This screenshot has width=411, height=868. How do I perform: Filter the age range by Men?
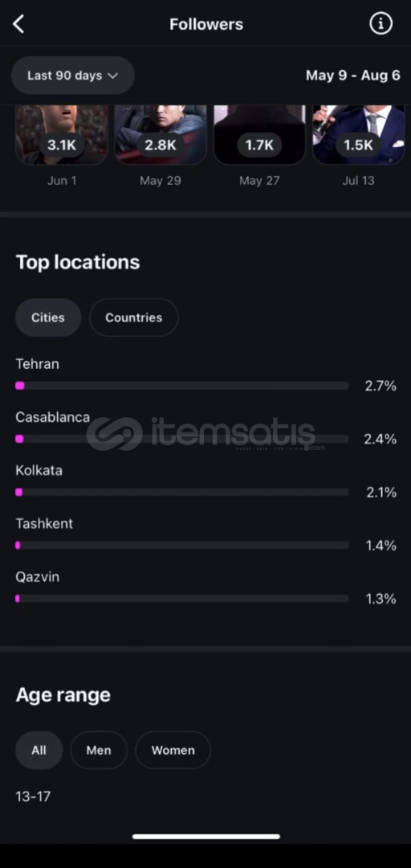coord(99,750)
